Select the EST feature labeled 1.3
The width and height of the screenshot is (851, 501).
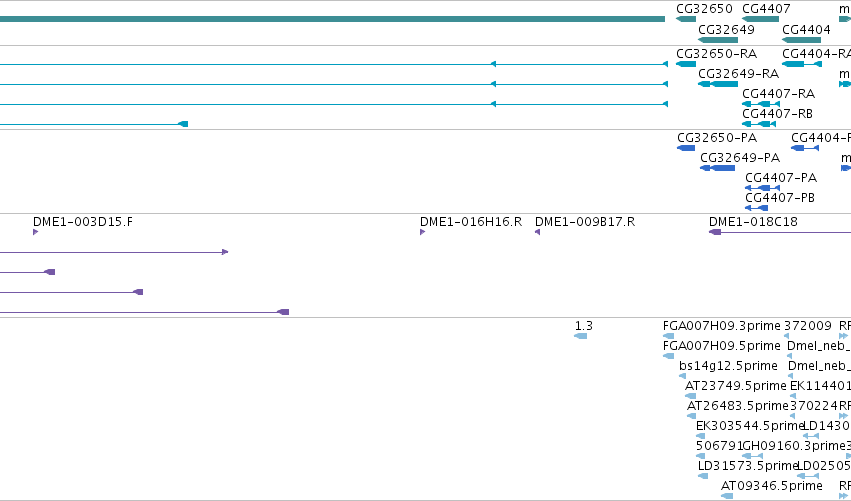click(x=580, y=336)
